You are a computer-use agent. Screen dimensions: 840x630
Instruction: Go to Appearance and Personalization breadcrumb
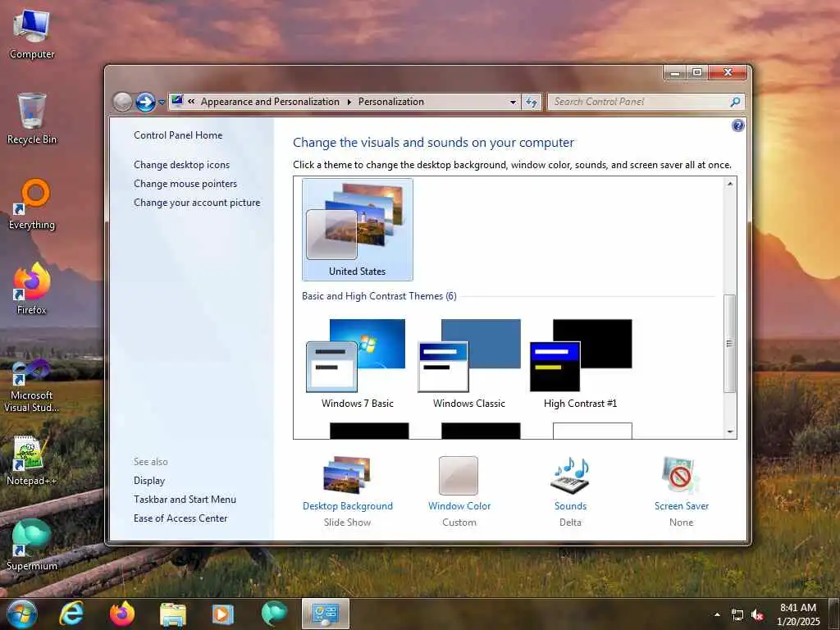[x=270, y=102]
